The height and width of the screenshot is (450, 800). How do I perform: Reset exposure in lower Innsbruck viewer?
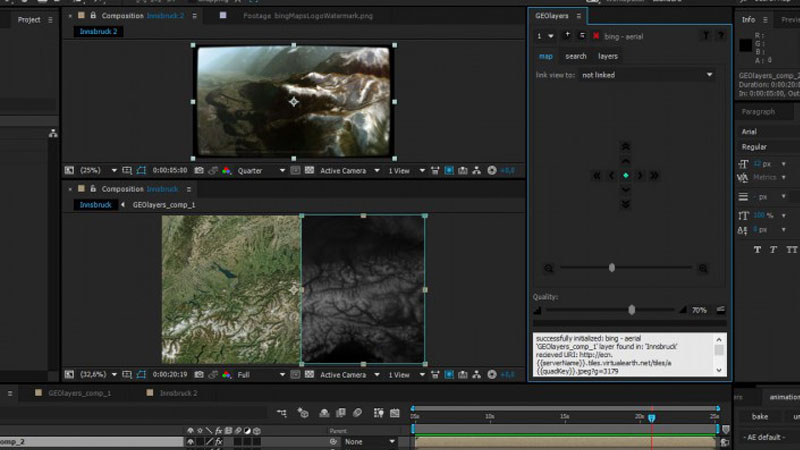click(x=492, y=374)
